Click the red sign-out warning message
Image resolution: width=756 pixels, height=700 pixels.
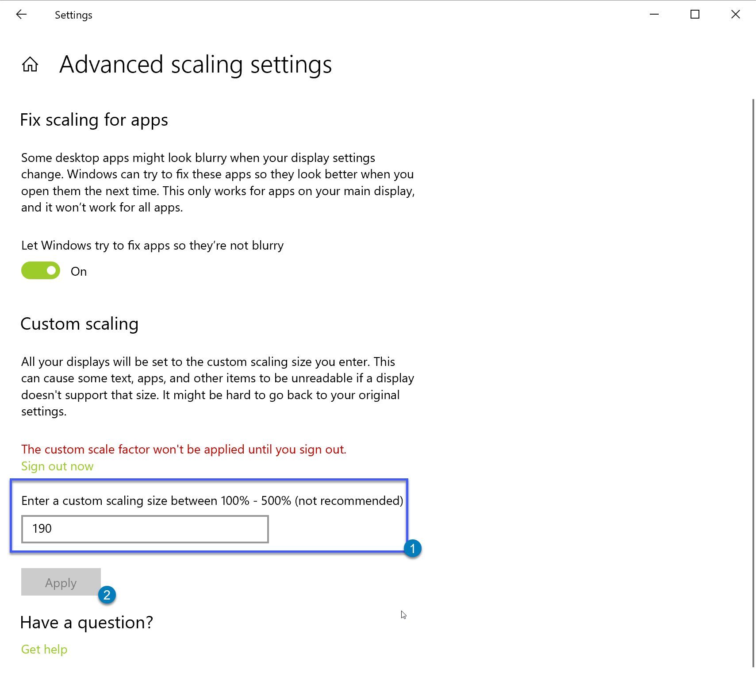click(184, 450)
